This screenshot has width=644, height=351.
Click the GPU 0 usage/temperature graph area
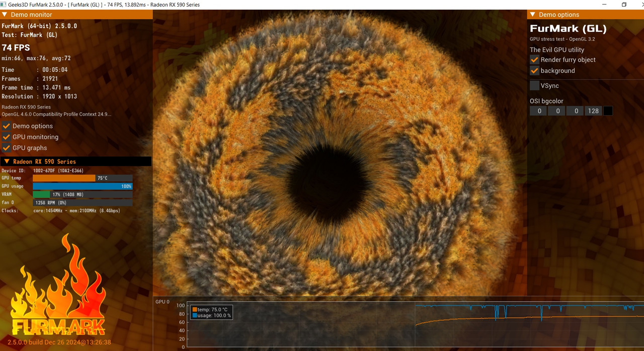416,324
